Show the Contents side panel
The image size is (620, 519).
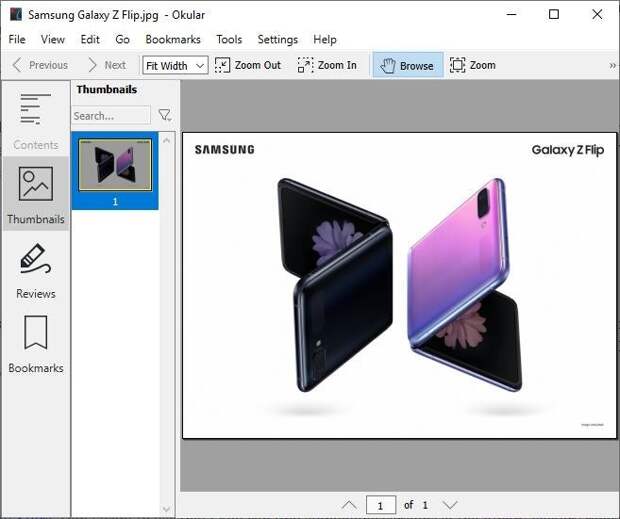36,119
